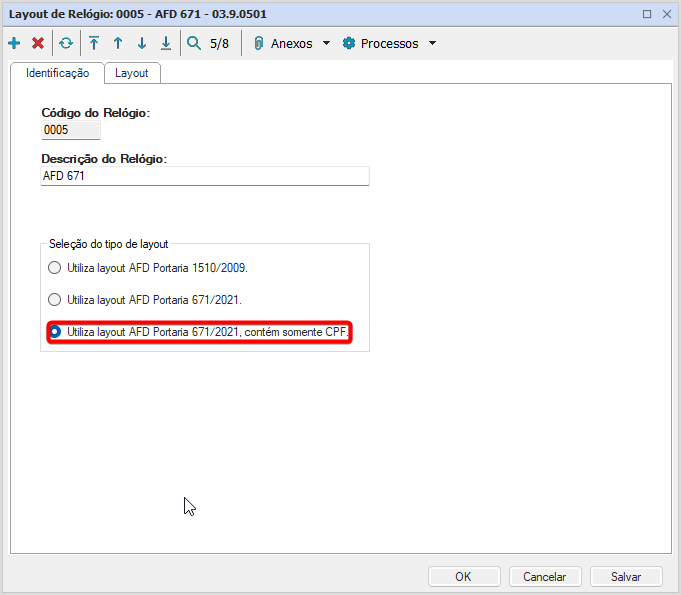The height and width of the screenshot is (595, 681).
Task: Click the Descrição do Relógio field
Action: click(x=205, y=176)
